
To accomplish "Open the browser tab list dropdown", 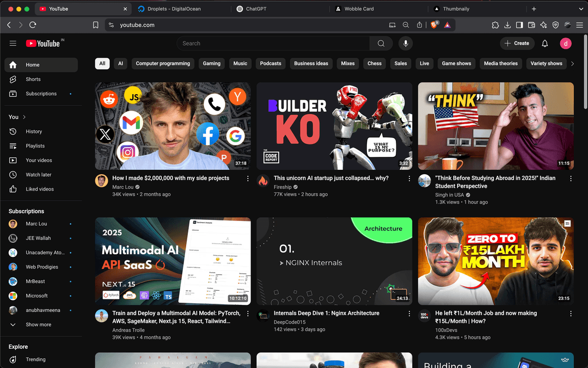I will point(581,9).
